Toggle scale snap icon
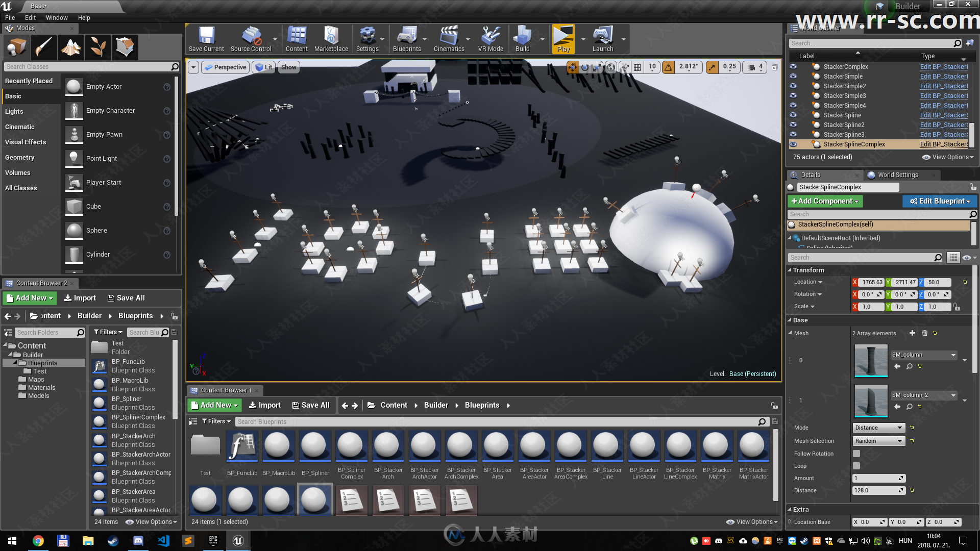This screenshot has height=551, width=980. coord(712,67)
